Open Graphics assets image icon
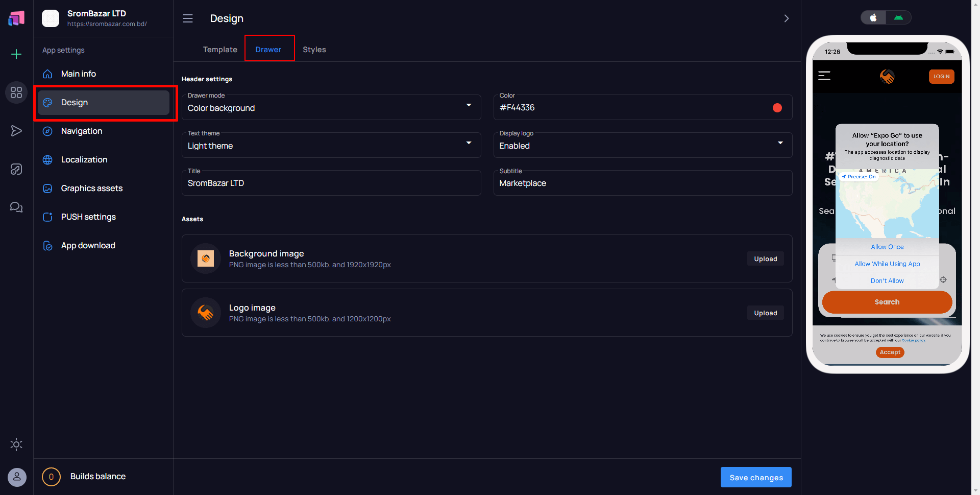The image size is (980, 495). click(47, 188)
